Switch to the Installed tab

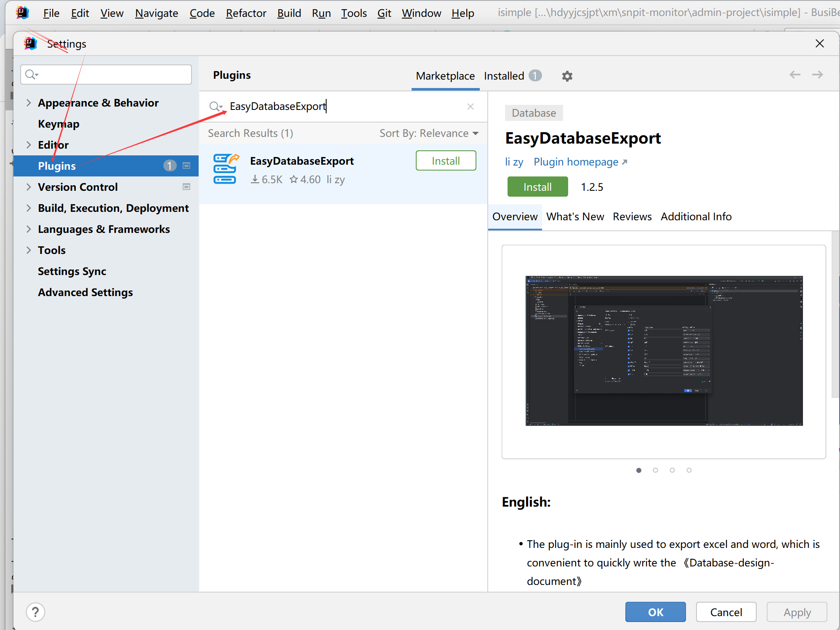[x=504, y=76]
